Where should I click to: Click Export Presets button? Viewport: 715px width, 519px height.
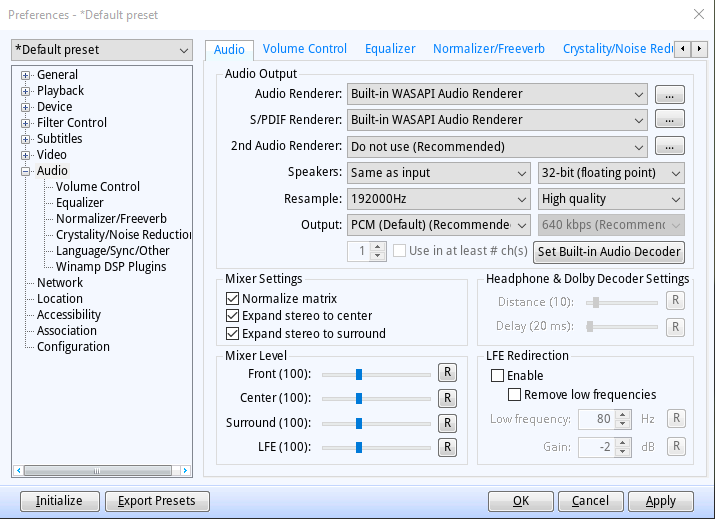coord(157,501)
